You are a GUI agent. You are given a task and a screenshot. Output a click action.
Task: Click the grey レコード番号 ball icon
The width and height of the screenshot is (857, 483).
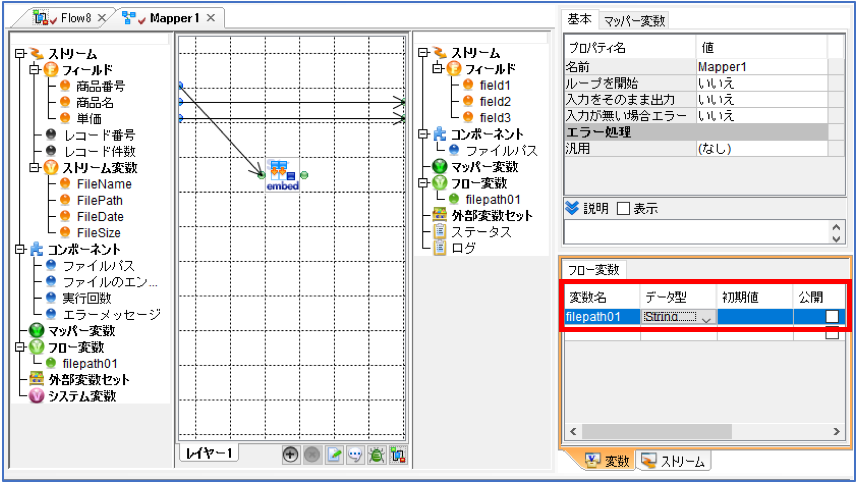(51, 134)
